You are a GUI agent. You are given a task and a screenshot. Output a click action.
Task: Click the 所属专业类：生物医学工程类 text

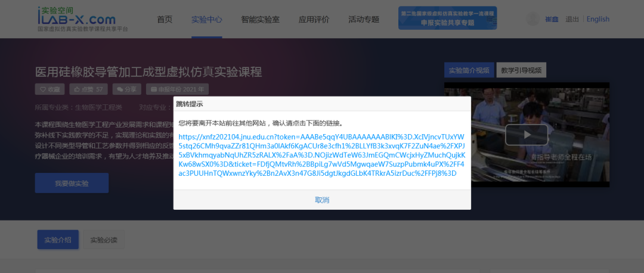coord(79,107)
